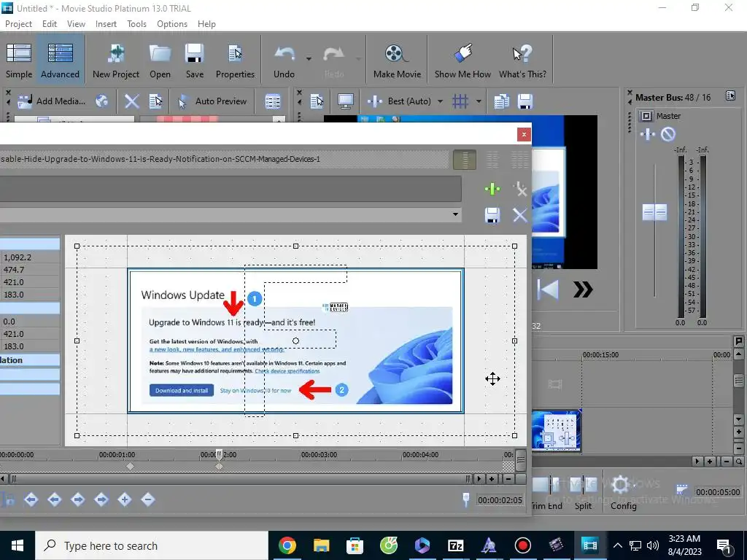Click the keyframe diamond near 00:00:02:00
The height and width of the screenshot is (560, 747).
(219, 466)
